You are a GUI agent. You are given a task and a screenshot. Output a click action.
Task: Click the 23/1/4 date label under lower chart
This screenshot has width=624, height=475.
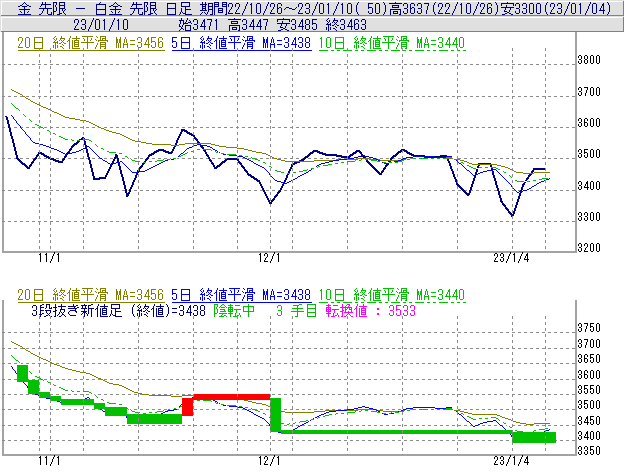click(511, 461)
